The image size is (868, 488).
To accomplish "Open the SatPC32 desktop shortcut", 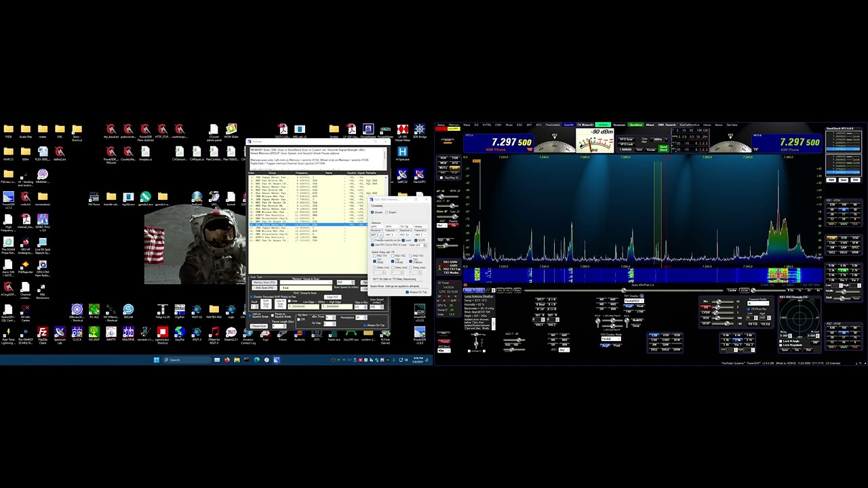I will coord(403,174).
